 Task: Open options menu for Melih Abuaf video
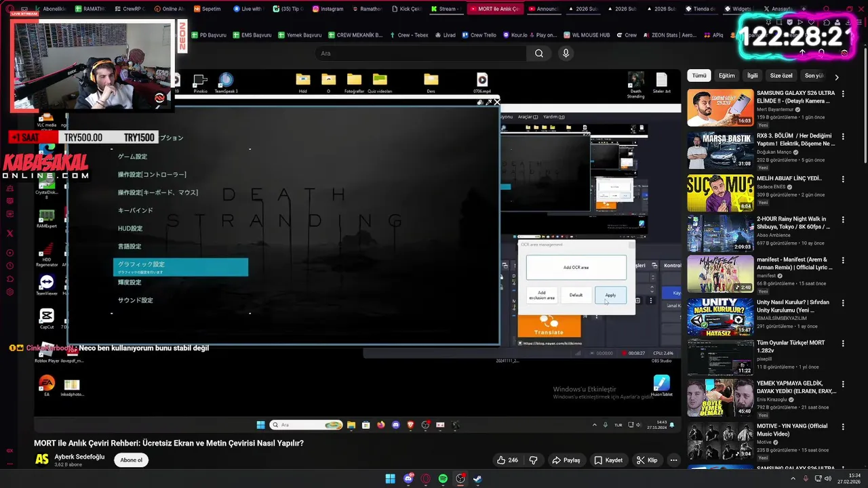[x=844, y=180]
